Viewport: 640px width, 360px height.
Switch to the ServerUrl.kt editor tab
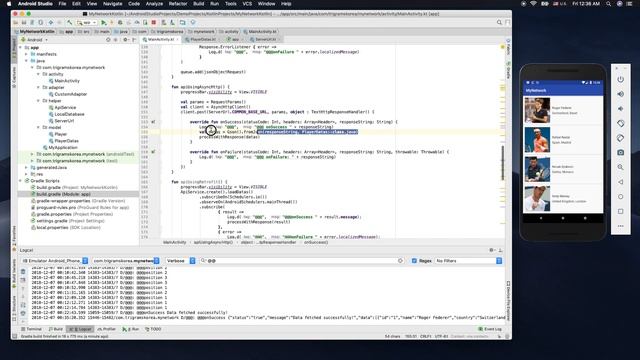pos(265,40)
